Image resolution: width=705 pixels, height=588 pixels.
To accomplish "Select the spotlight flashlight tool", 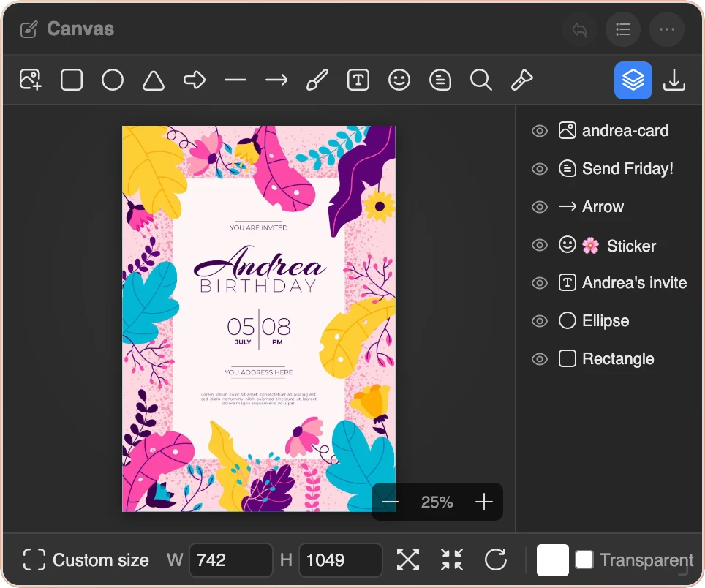I will tap(522, 80).
